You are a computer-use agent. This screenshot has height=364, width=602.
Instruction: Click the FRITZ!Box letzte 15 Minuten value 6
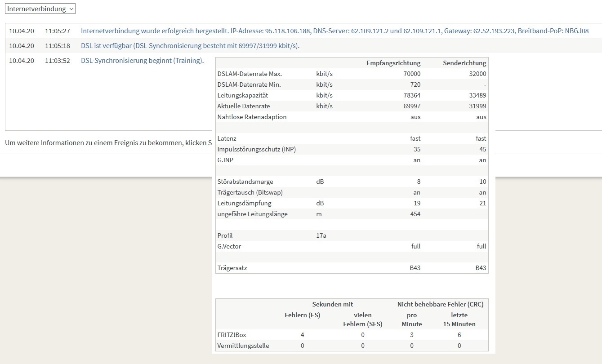459,335
